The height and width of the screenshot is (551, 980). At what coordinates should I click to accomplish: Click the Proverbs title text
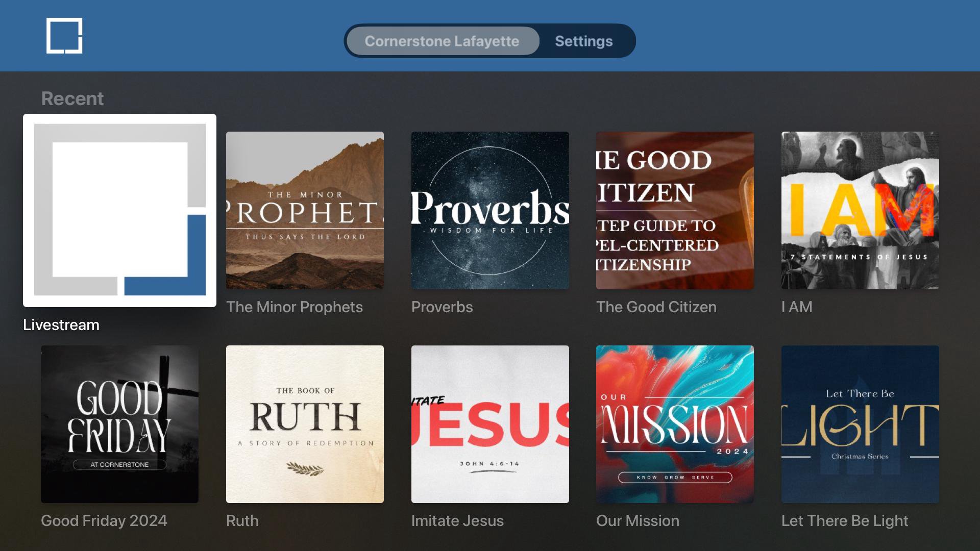tap(442, 307)
